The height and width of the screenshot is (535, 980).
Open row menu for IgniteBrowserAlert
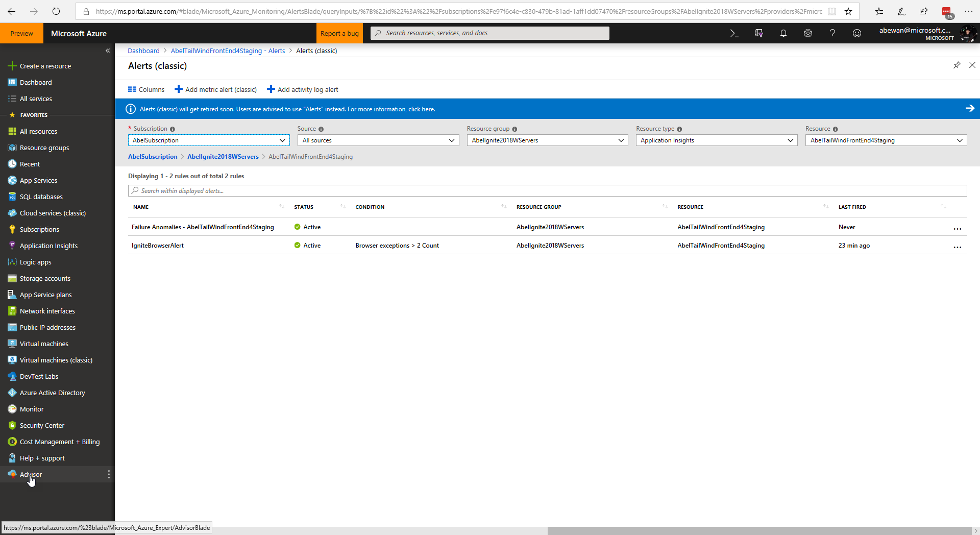[958, 248]
